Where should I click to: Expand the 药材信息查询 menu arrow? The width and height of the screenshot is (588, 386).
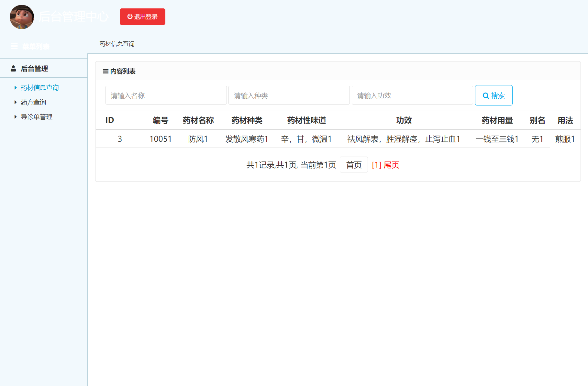coord(15,87)
